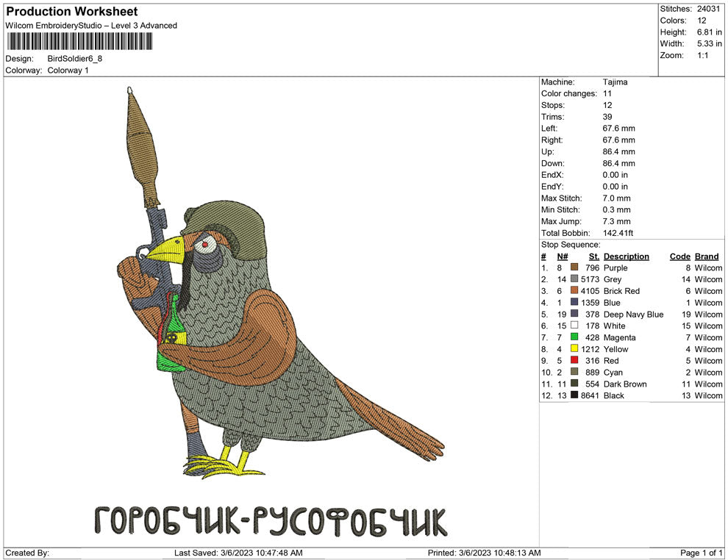Image resolution: width=728 pixels, height=560 pixels.
Task: Click the Black thread swatch in row 12
Action: click(574, 395)
